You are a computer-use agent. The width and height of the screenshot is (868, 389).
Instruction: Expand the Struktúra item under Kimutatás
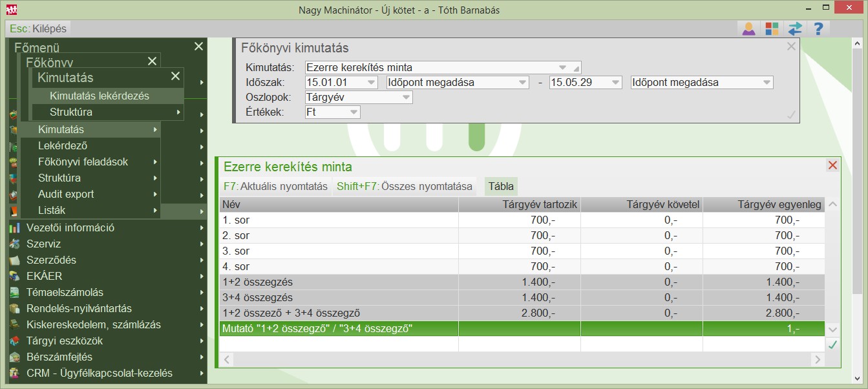click(107, 112)
